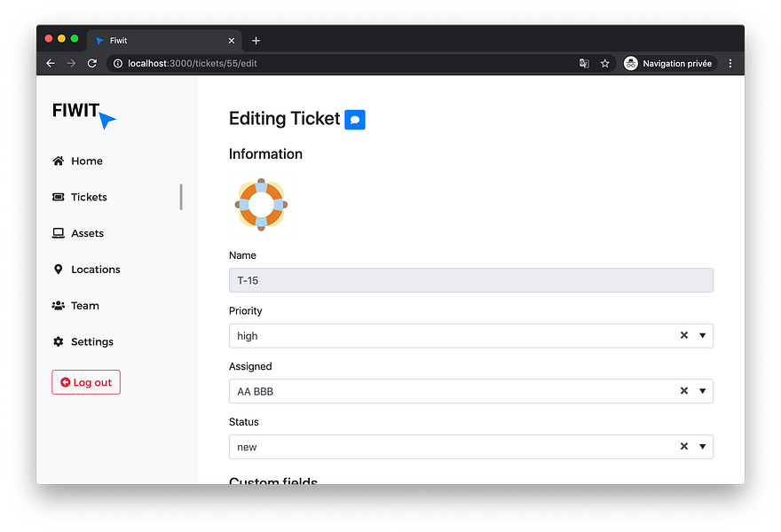The image size is (781, 532).
Task: Click the Locations pin icon
Action: pos(59,270)
